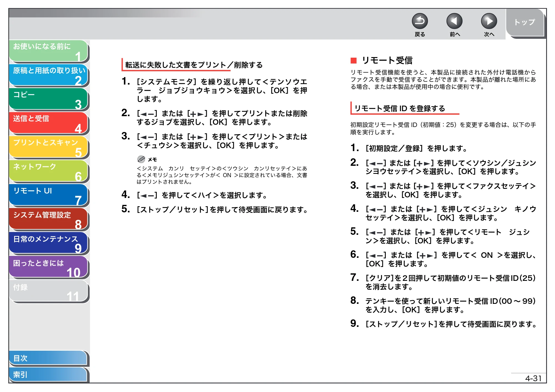The image size is (555, 392).
Task: Open chapter 11 付録 tab
Action: point(49,291)
